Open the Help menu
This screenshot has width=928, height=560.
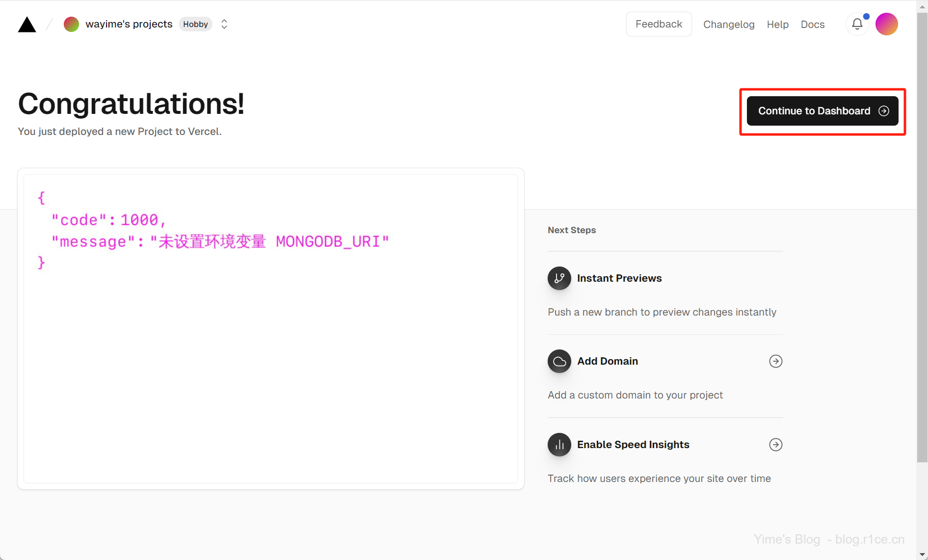click(777, 25)
